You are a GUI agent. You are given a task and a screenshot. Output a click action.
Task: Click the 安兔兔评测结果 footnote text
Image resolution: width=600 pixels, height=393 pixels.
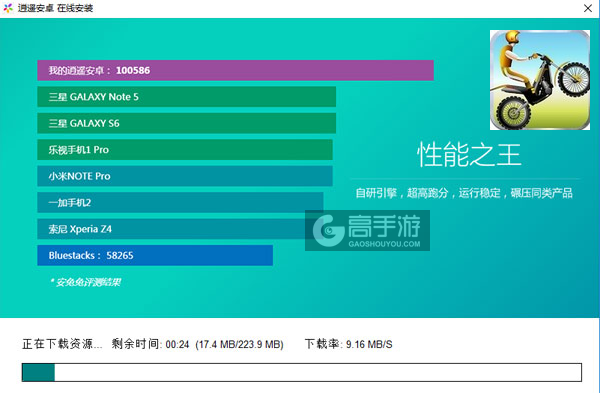85,282
